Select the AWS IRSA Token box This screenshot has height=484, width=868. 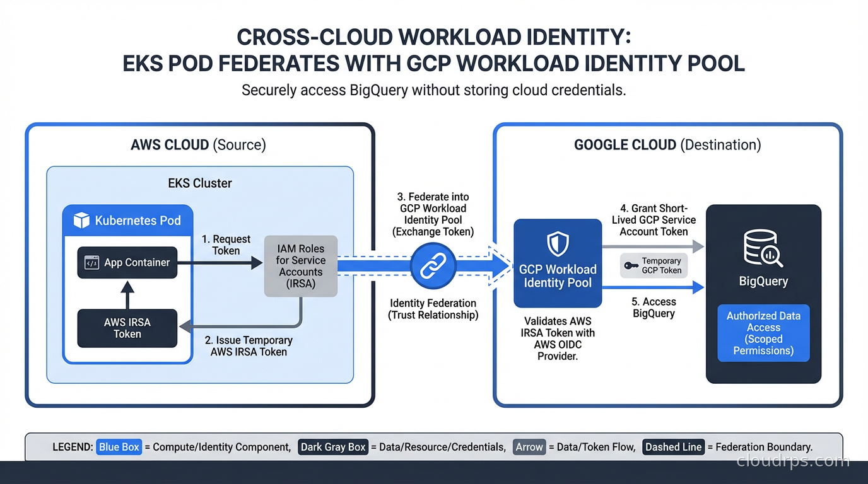[127, 328]
